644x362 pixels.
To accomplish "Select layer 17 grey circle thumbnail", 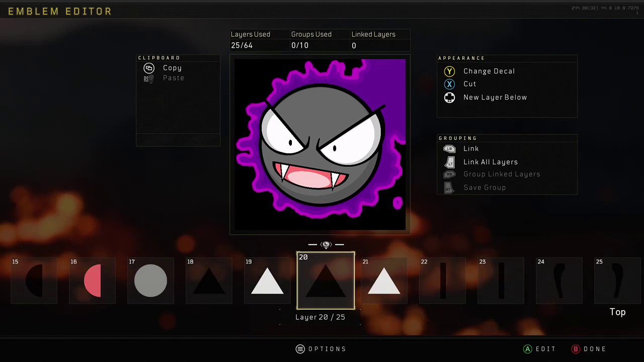I will [x=150, y=281].
